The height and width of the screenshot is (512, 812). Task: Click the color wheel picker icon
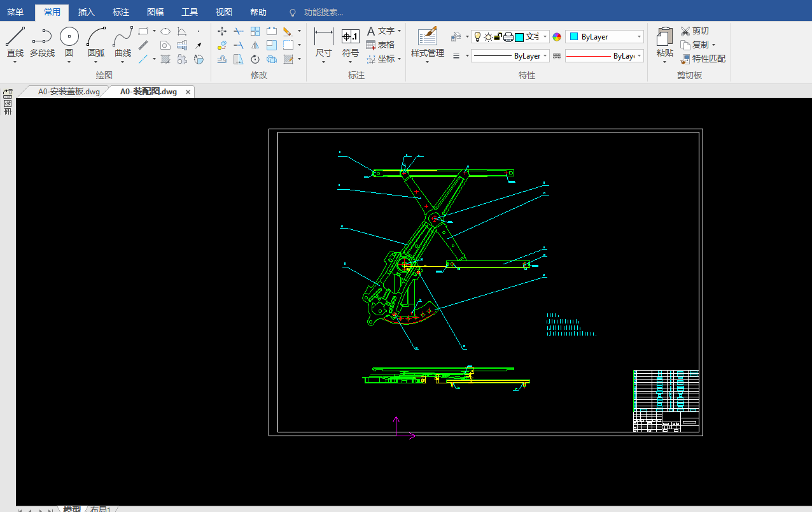coord(557,37)
